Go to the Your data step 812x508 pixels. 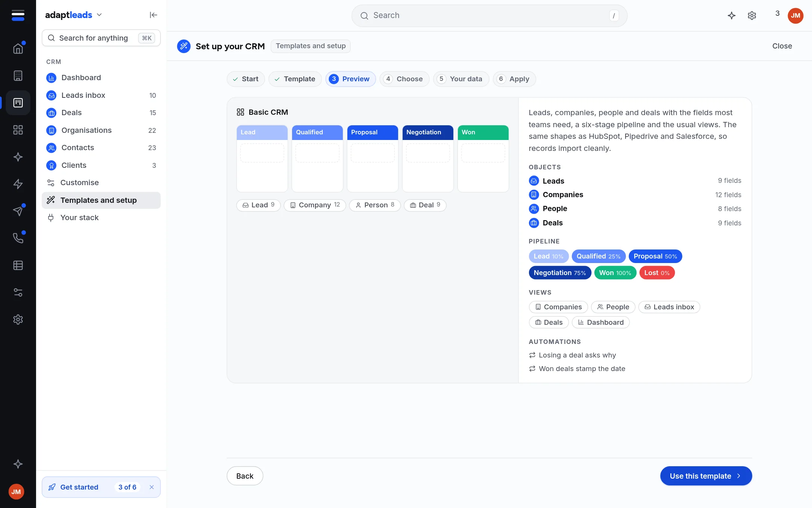pyautogui.click(x=461, y=79)
